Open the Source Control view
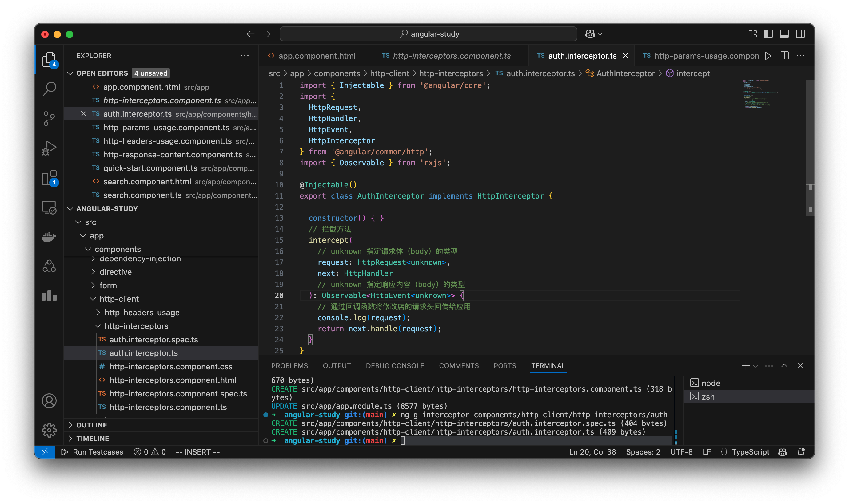Image resolution: width=849 pixels, height=504 pixels. pos(49,118)
